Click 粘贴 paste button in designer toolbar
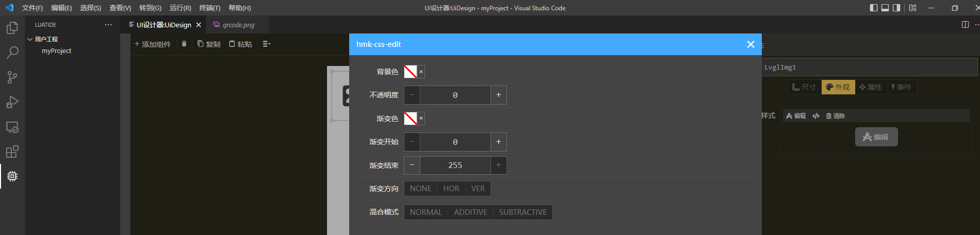This screenshot has width=980, height=235. 240,44
